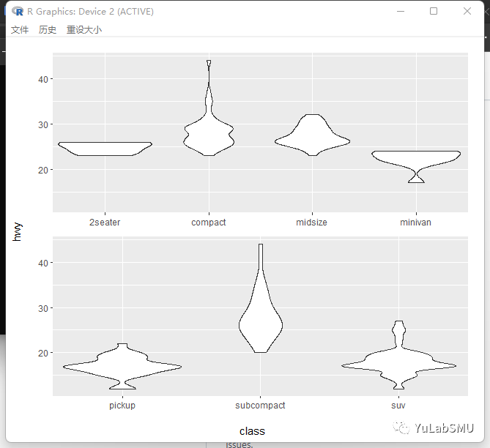Minimize the R Graphics window
Image resolution: width=490 pixels, height=448 pixels.
[x=401, y=11]
